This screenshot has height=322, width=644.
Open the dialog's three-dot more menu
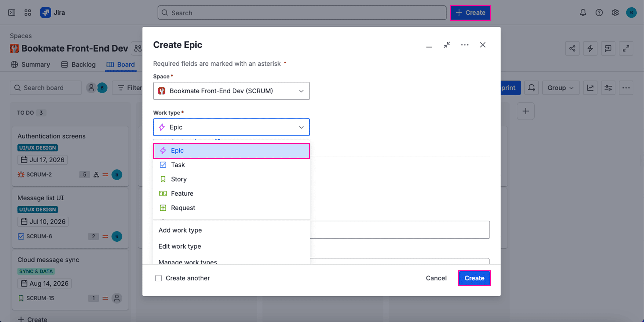pos(465,45)
